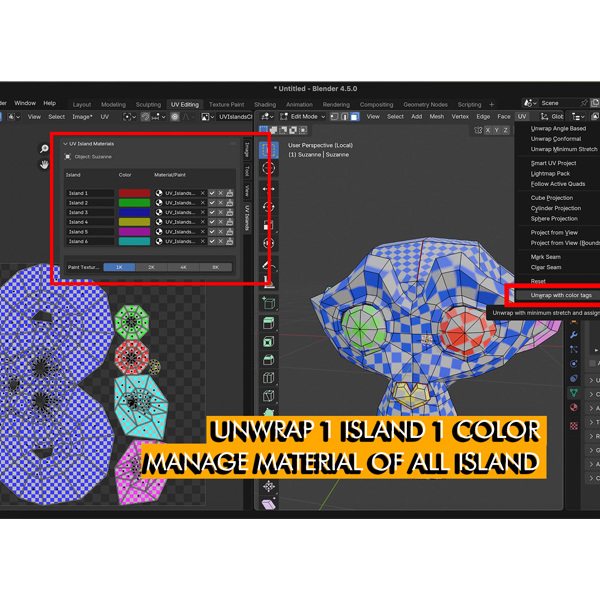Open the Object Data green triangle tab
The height and width of the screenshot is (600, 600).
[x=574, y=393]
